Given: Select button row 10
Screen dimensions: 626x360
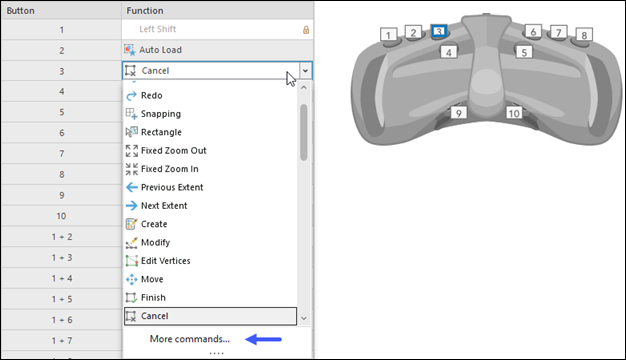Looking at the screenshot, I should 61,216.
